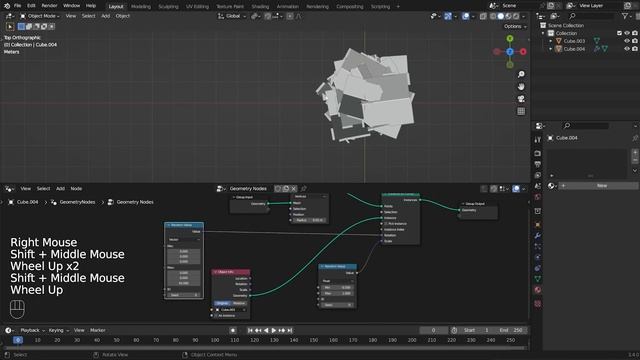
Task: Jump to the timeline end frame
Action: (x=289, y=330)
